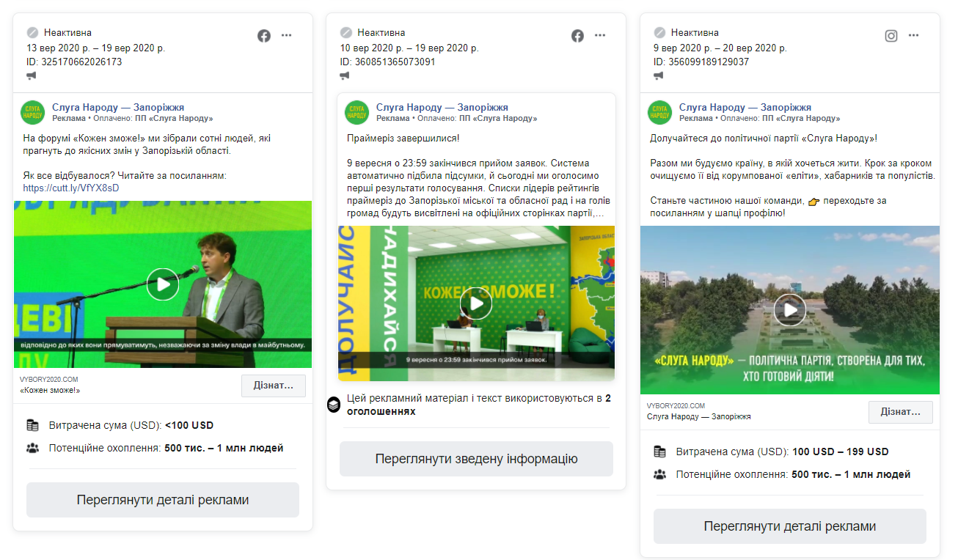958x560 pixels.
Task: Open the cutt.ly link in first ad
Action: 70,188
